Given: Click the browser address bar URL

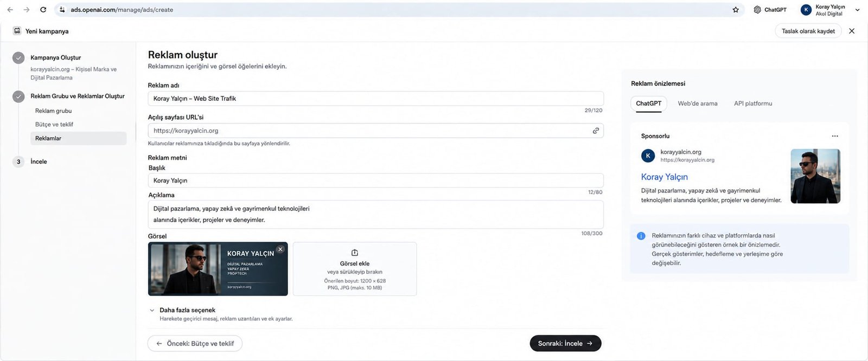Looking at the screenshot, I should [122, 10].
